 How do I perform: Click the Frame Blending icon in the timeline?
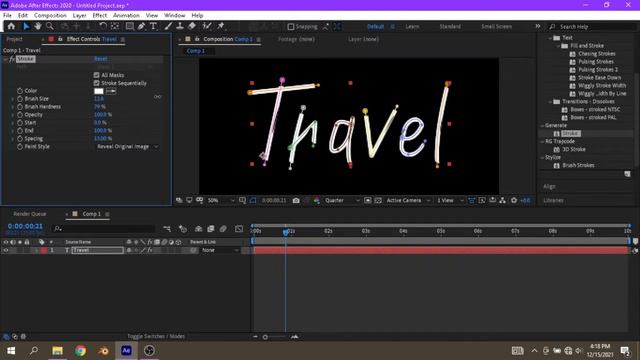coord(211,229)
